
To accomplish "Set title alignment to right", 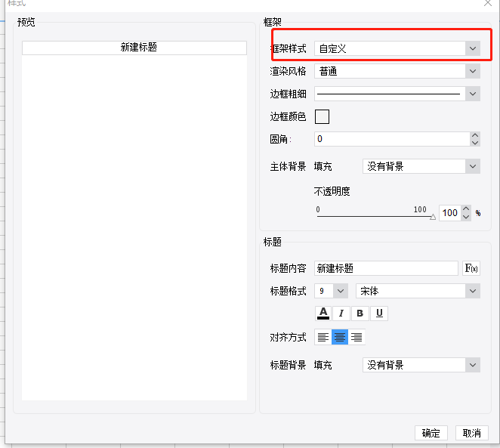I will click(x=356, y=337).
